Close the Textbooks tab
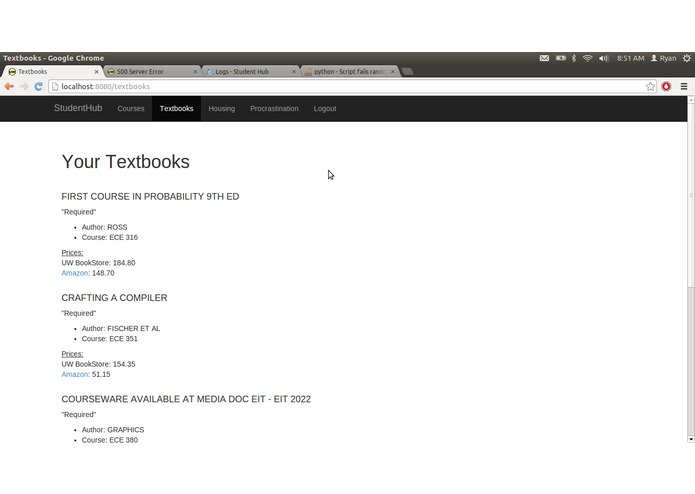 pyautogui.click(x=96, y=71)
